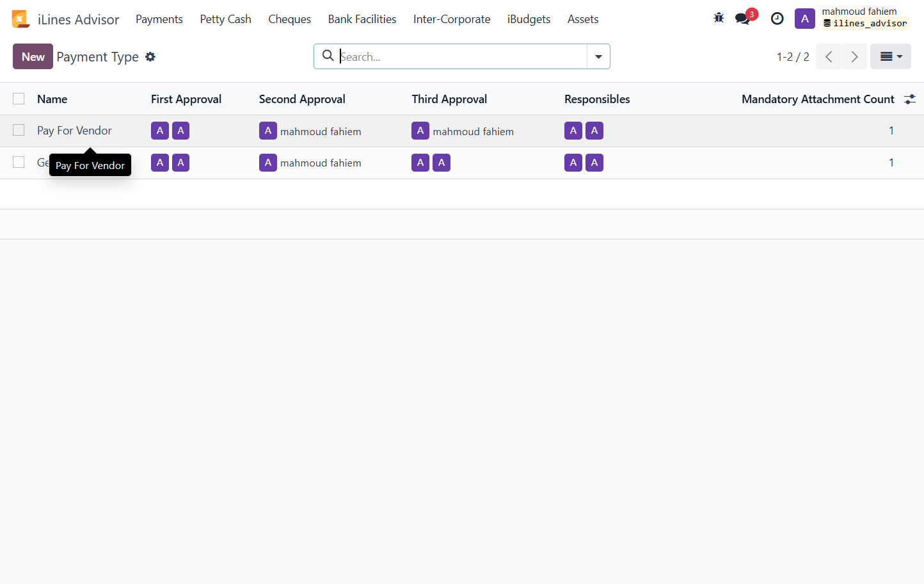This screenshot has height=584, width=924.
Task: Open the optional columns adjust icon
Action: point(909,99)
